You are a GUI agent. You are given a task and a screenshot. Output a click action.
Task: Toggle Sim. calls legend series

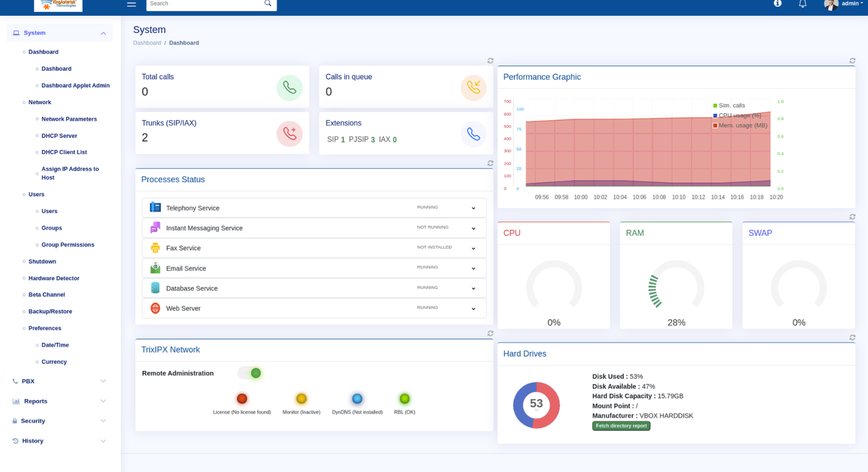730,106
